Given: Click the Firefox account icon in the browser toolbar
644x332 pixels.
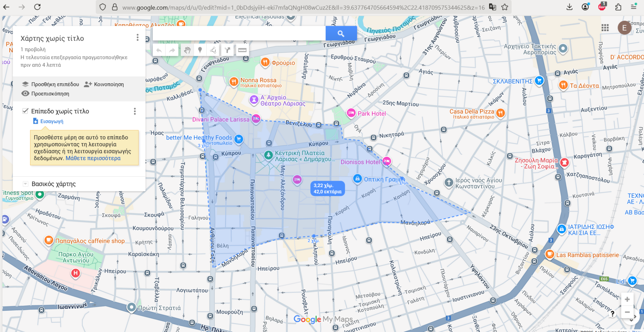Looking at the screenshot, I should click(x=585, y=7).
